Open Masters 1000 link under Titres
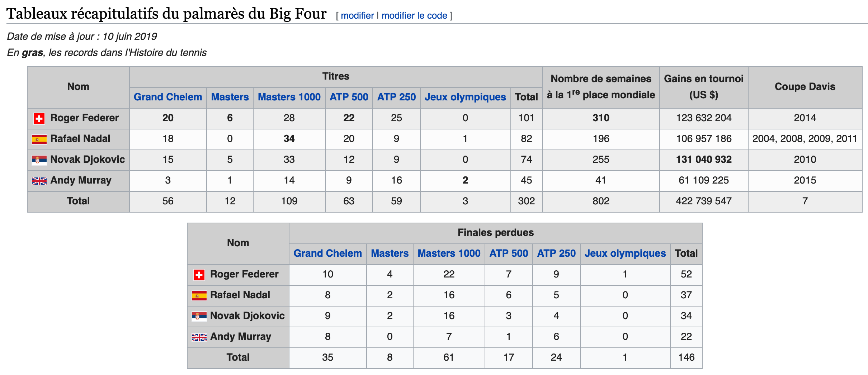Viewport: 868px width, 375px height. 289,97
